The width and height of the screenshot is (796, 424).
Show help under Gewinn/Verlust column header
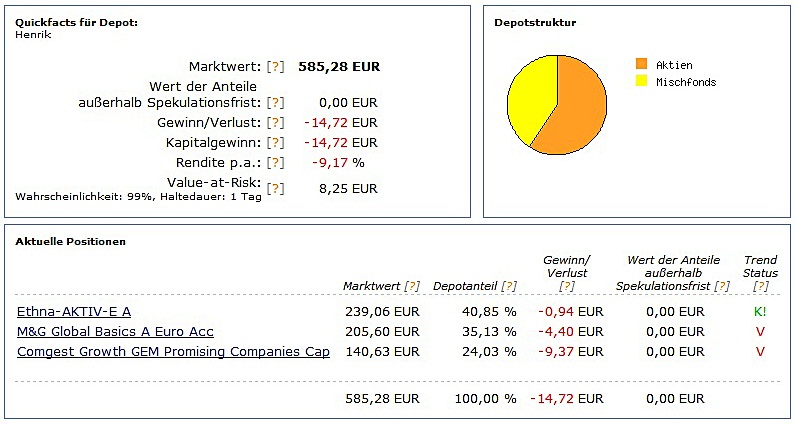(x=567, y=286)
